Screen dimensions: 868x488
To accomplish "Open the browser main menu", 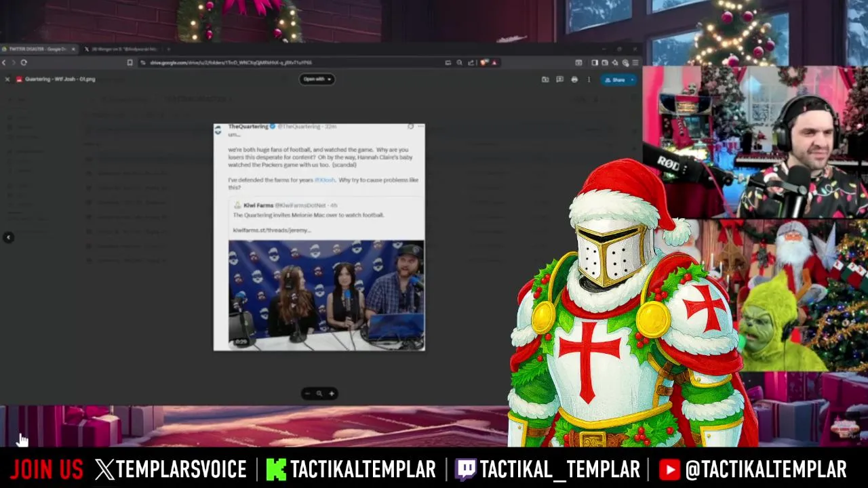I will (x=635, y=62).
